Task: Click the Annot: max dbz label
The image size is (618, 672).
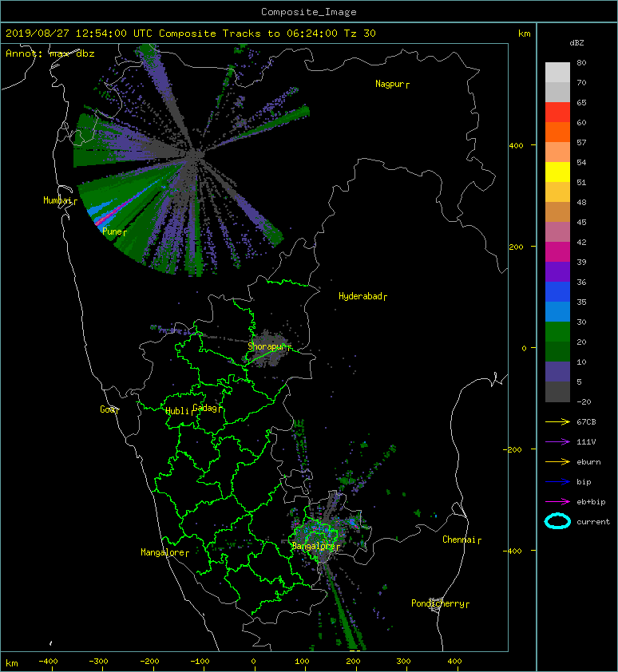Action: click(50, 53)
